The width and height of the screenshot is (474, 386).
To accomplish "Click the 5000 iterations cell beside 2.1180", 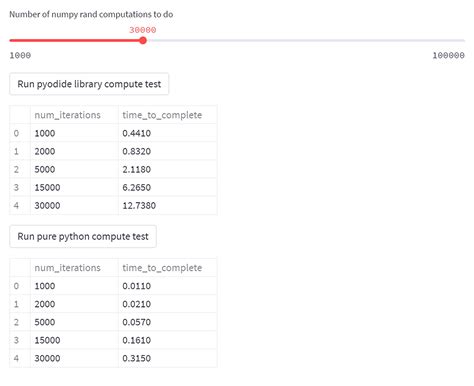I will click(x=74, y=169).
